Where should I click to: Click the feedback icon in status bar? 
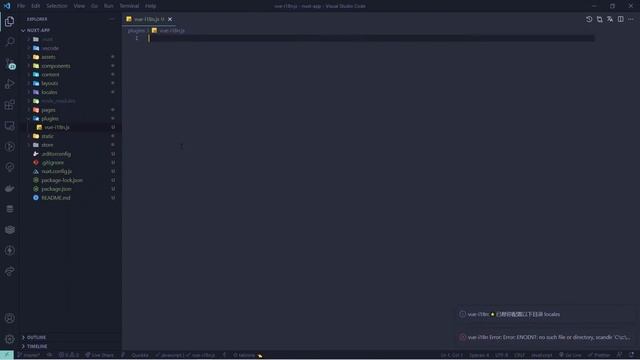620,355
